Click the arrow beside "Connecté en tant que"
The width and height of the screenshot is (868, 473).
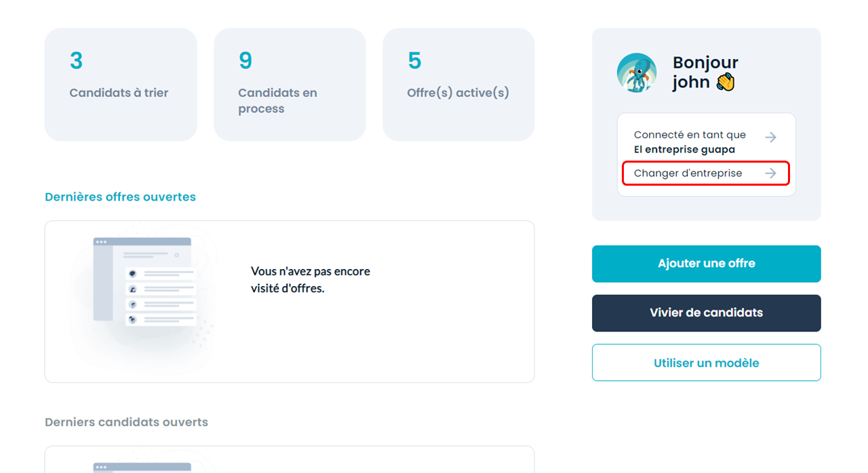tap(770, 138)
